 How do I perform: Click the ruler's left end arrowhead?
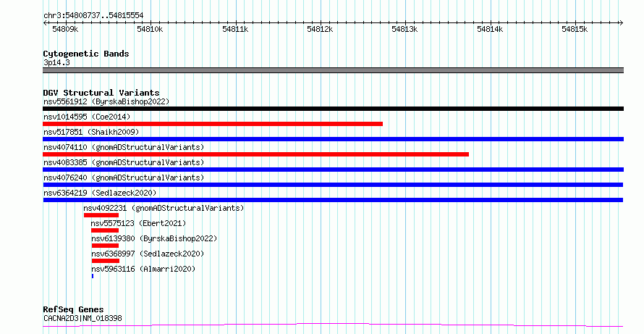(45, 23)
